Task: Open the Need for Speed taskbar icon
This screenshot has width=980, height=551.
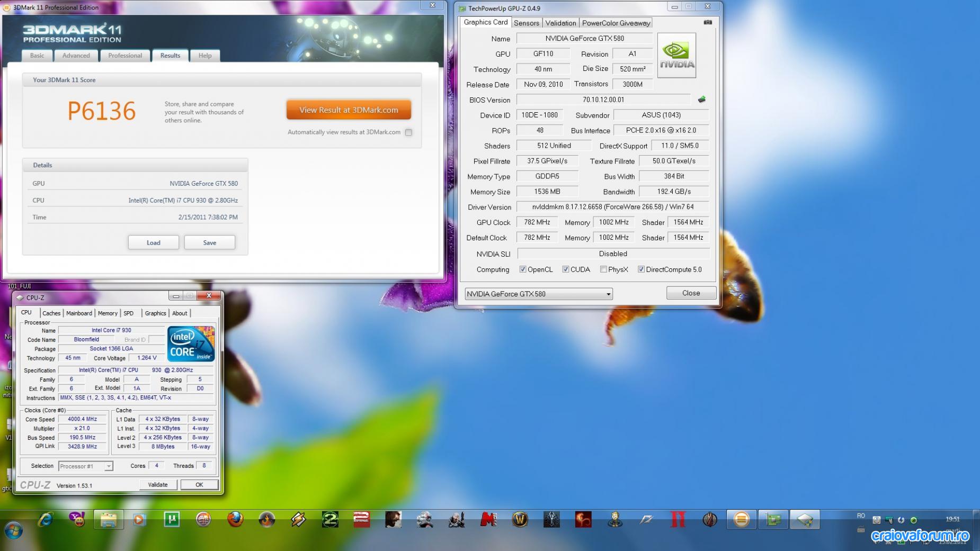Action: (646, 520)
